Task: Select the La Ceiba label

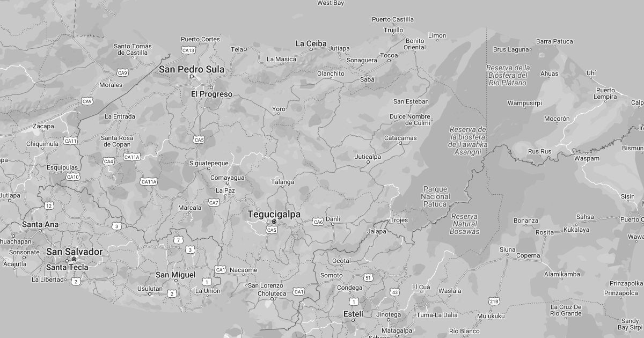Action: (311, 43)
